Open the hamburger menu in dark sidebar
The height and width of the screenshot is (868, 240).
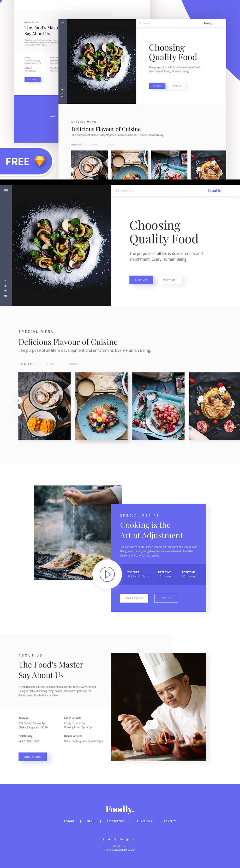6,190
